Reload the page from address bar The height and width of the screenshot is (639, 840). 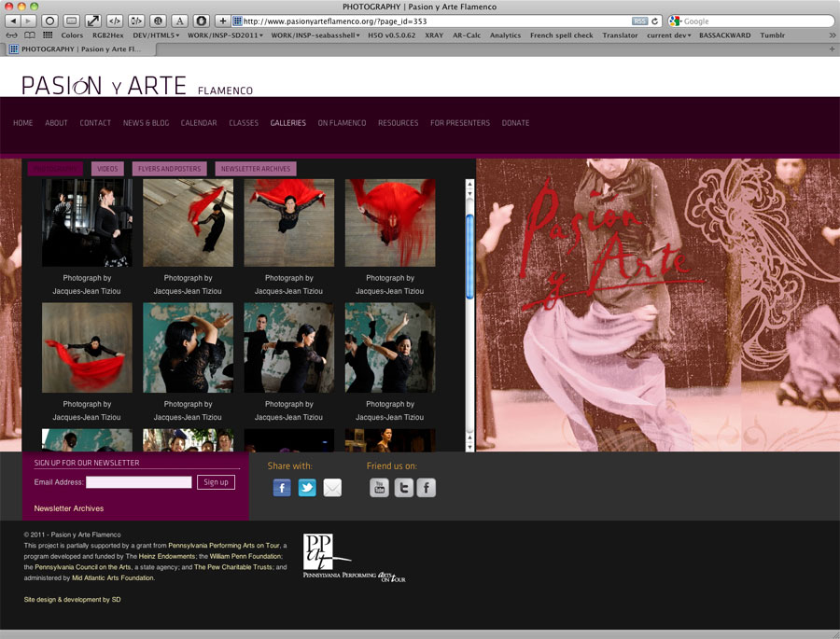(x=655, y=21)
